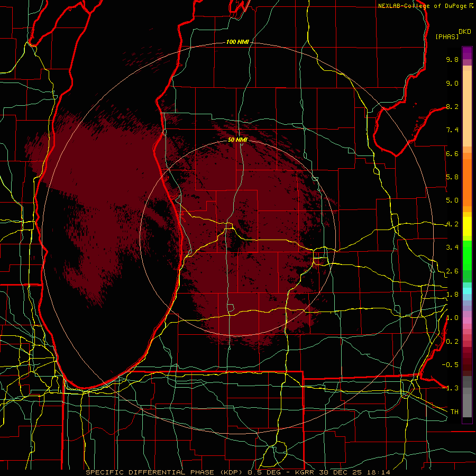Click the 9.8 value on the color scale
This screenshot has width=476, height=476.
[x=452, y=59]
